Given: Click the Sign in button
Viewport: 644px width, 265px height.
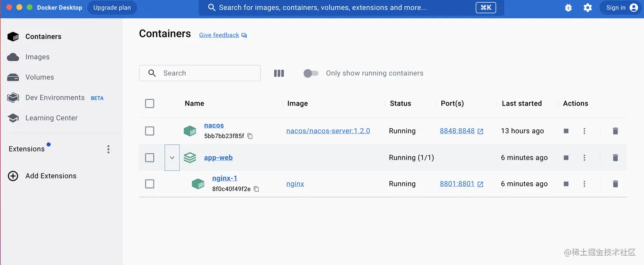Looking at the screenshot, I should click(621, 8).
